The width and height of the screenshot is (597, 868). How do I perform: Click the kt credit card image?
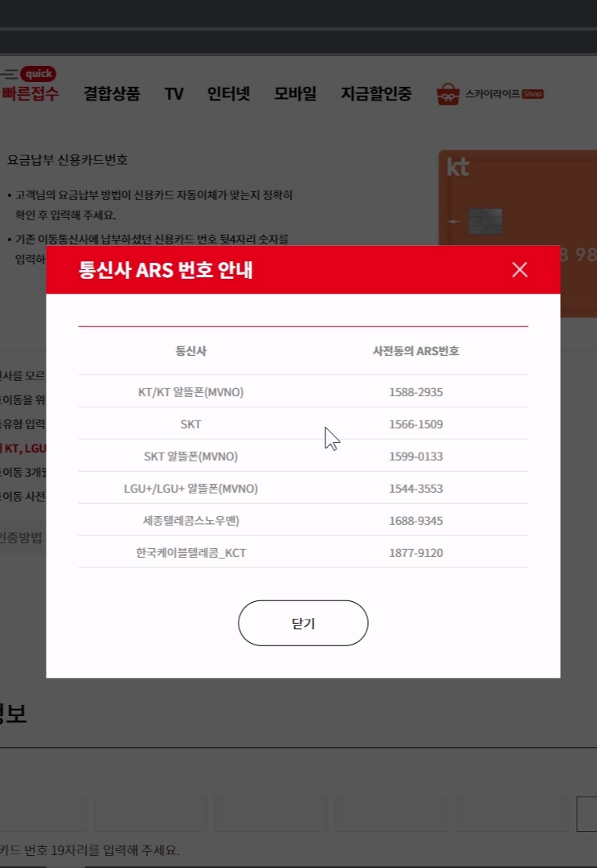coord(518,232)
